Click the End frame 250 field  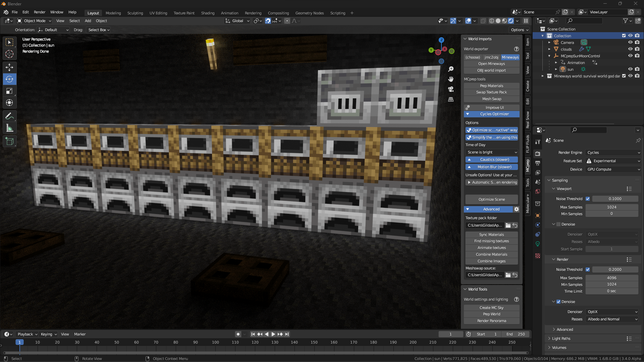click(516, 334)
